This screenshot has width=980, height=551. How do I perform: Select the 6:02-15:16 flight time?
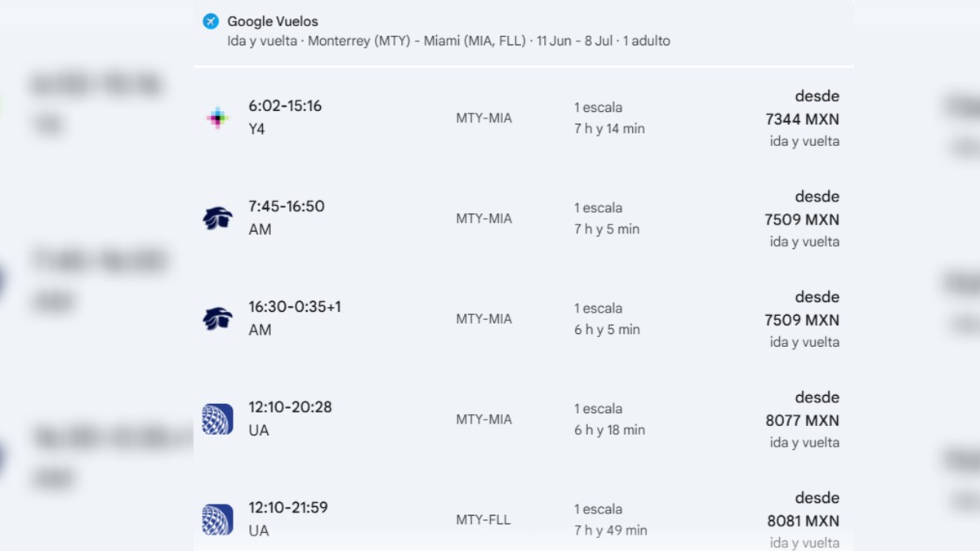pos(285,106)
